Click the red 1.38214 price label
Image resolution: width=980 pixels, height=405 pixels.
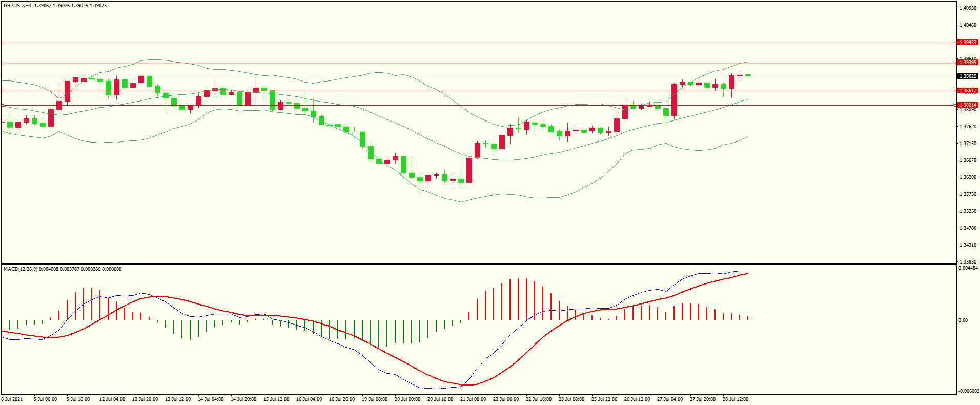(x=968, y=105)
